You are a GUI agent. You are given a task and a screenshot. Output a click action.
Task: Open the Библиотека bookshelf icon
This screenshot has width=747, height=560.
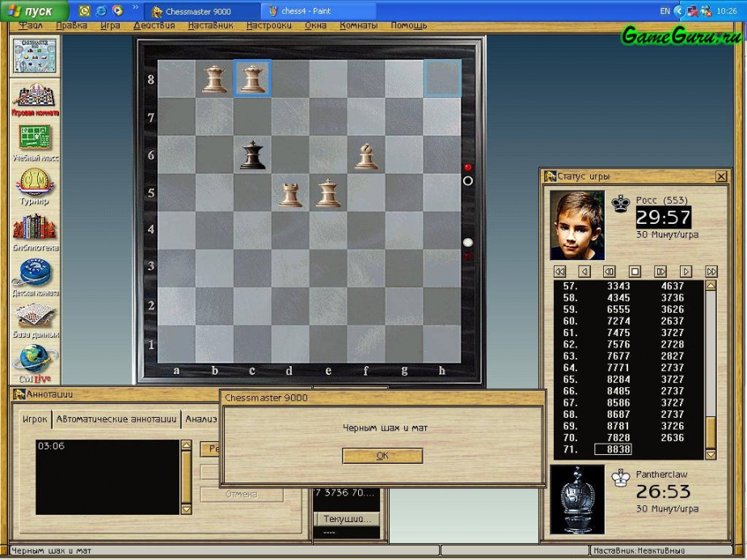click(x=35, y=233)
